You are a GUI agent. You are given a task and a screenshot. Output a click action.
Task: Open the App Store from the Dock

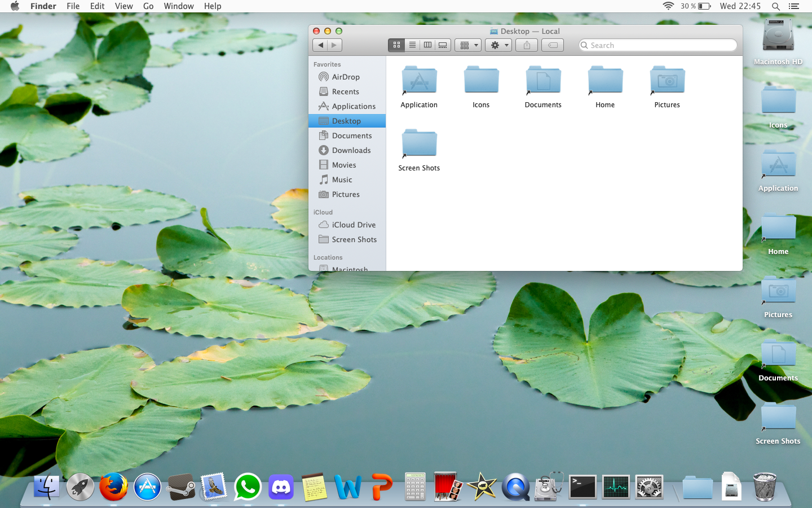(147, 487)
